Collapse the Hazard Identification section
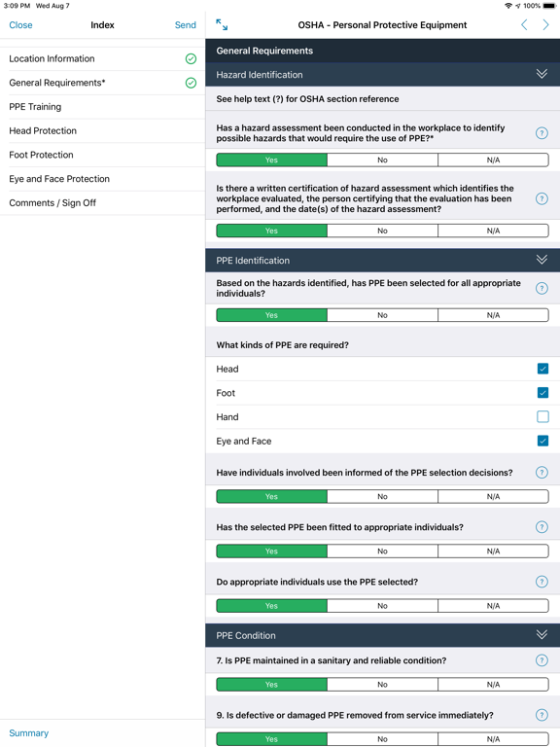 (542, 74)
